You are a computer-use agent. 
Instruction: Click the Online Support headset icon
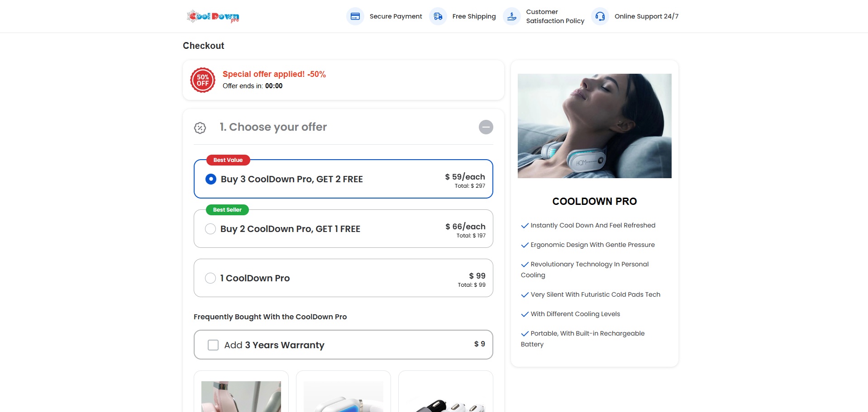600,17
